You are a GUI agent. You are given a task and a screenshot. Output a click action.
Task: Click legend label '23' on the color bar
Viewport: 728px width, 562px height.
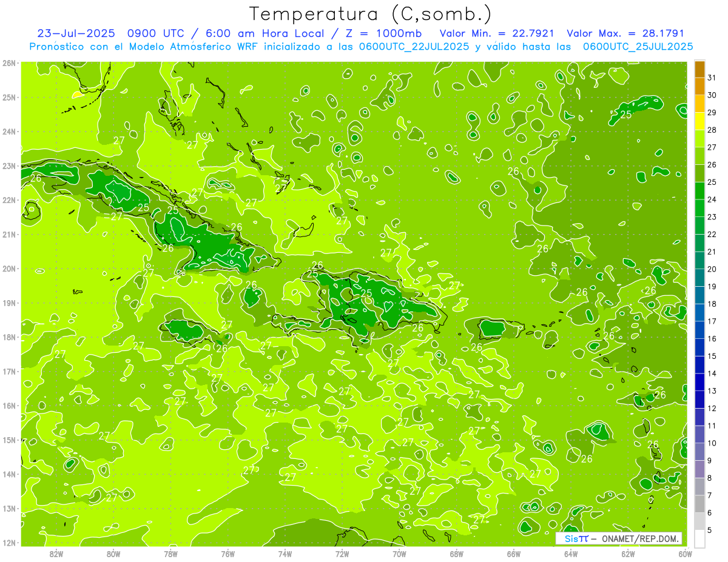(x=712, y=217)
